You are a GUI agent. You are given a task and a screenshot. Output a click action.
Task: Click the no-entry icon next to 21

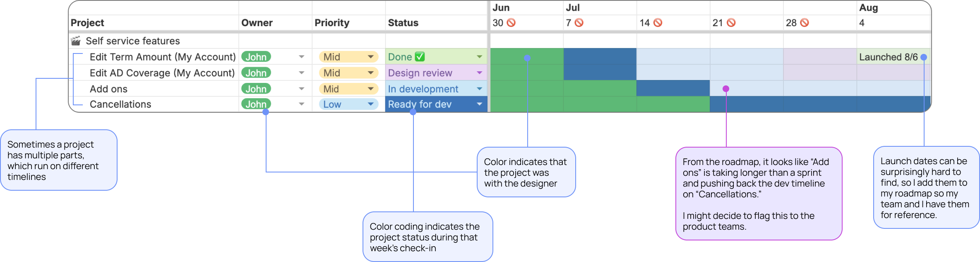tap(731, 23)
